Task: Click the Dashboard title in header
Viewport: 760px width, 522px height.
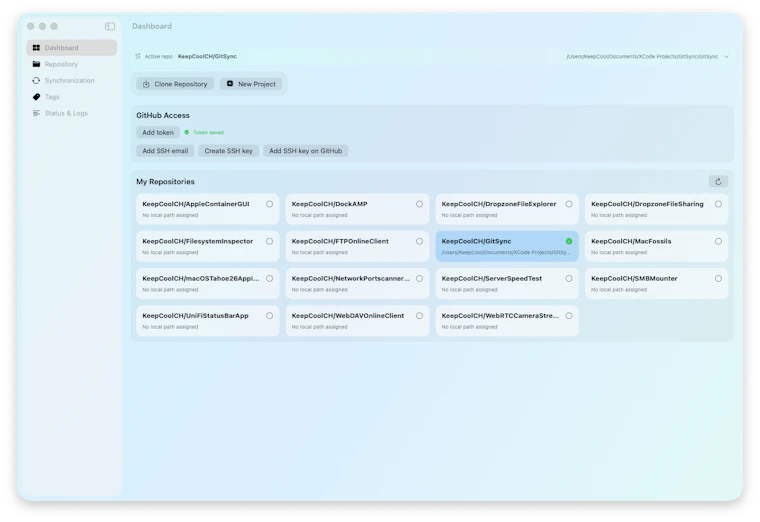Action: tap(152, 26)
